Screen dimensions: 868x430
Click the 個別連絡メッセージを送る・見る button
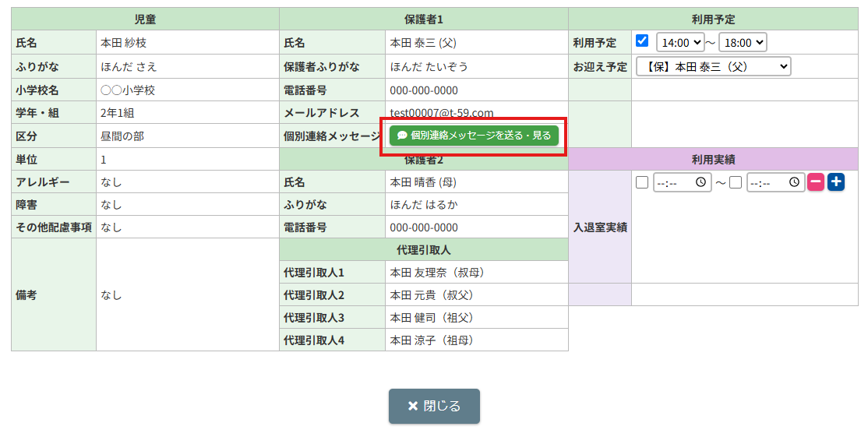[x=474, y=136]
